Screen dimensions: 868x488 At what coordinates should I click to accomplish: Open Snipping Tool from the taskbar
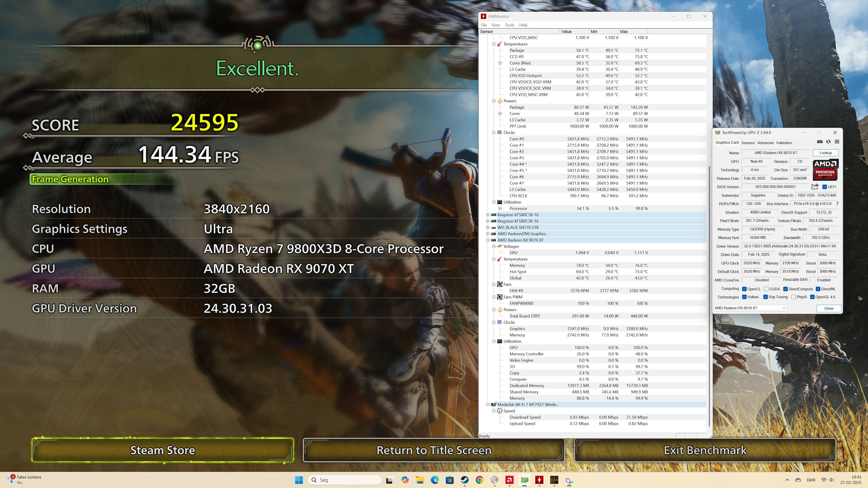tap(569, 481)
